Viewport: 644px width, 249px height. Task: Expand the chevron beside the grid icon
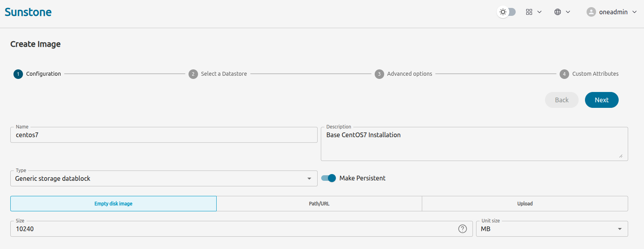pyautogui.click(x=539, y=12)
